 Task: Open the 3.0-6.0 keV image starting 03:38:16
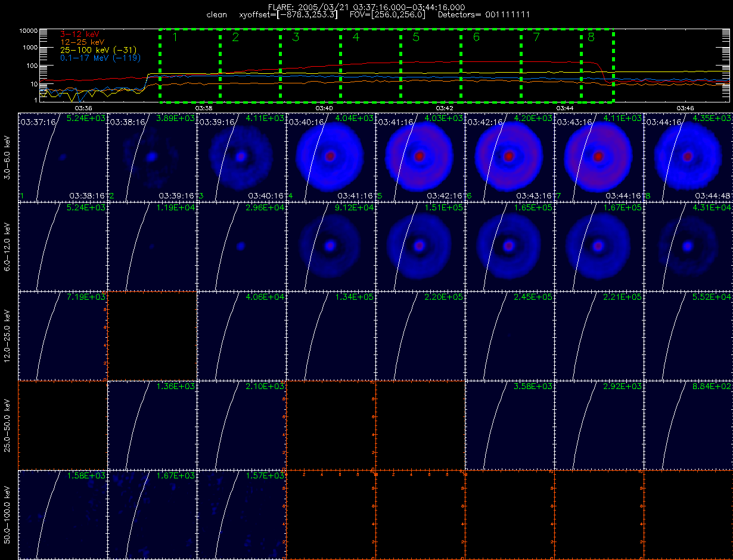click(x=152, y=157)
